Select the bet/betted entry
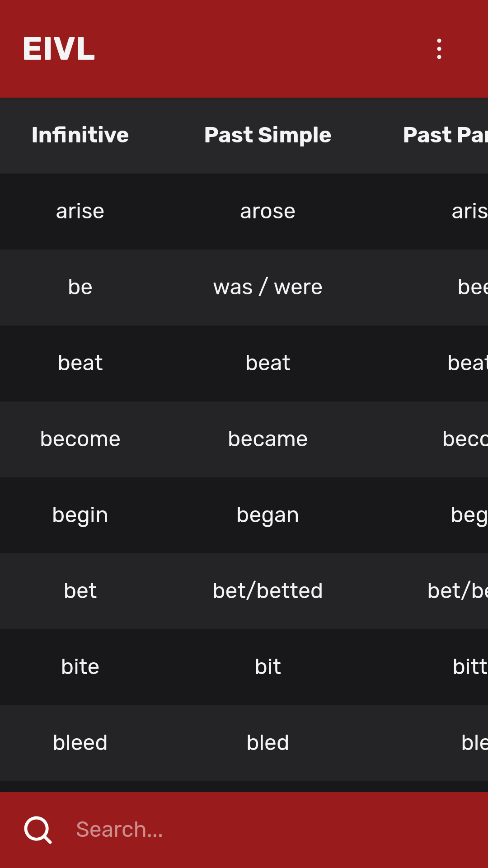 [x=267, y=591]
